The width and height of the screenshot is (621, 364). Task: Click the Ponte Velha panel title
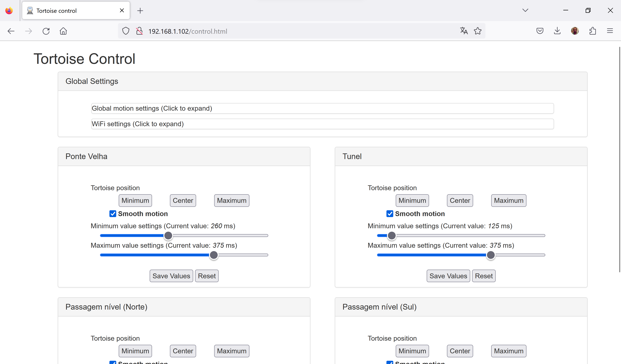86,156
